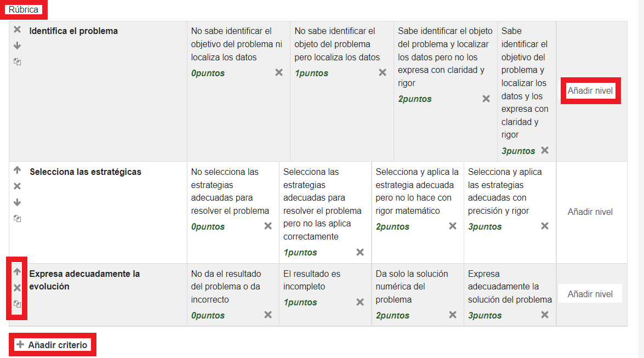The height and width of the screenshot is (358, 644).
Task: Edit level text "Da solo la solución numérica"
Action: click(412, 286)
